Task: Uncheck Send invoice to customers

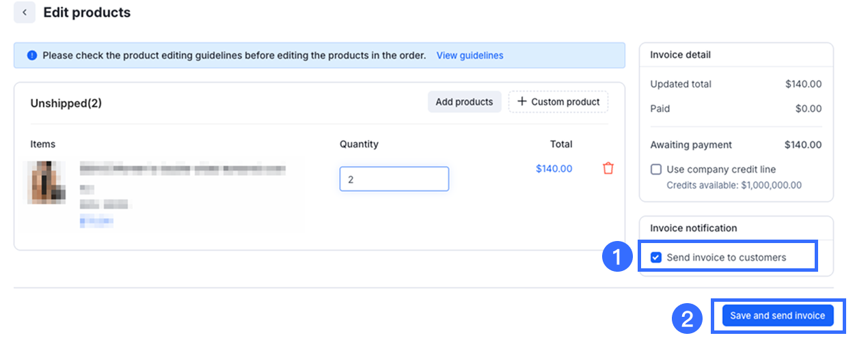Action: click(x=656, y=257)
